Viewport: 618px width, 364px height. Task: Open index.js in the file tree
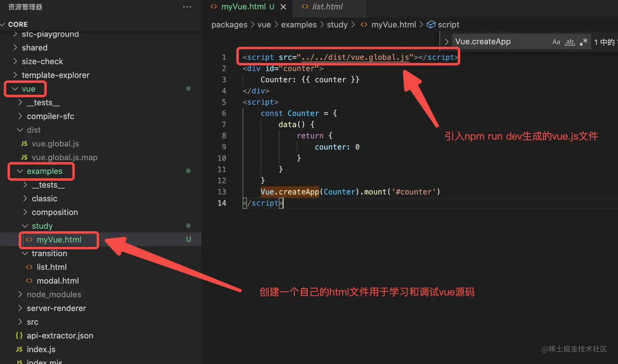pos(41,349)
